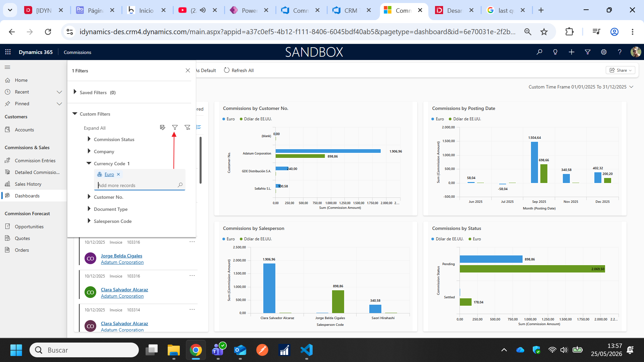This screenshot has height=362, width=644.
Task: Bookmark this page with the star icon
Action: (x=544, y=32)
